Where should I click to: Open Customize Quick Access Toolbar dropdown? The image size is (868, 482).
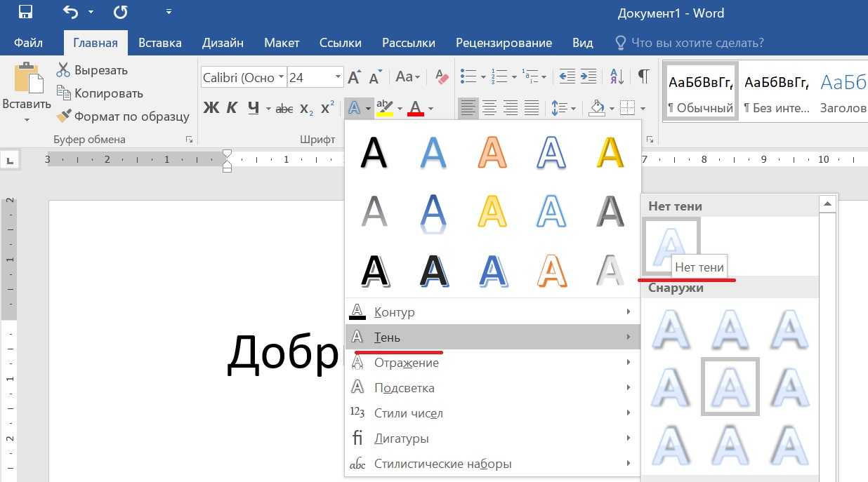pyautogui.click(x=169, y=12)
